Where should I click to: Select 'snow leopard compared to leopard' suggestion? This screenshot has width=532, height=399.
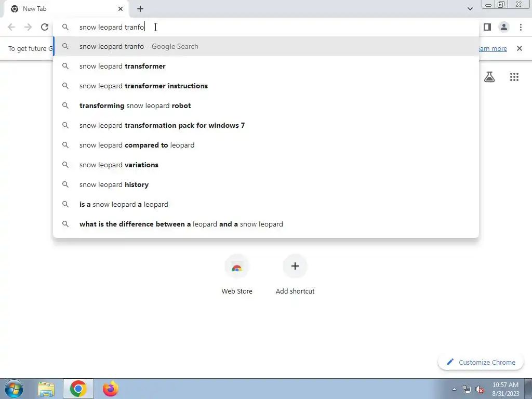[266, 145]
